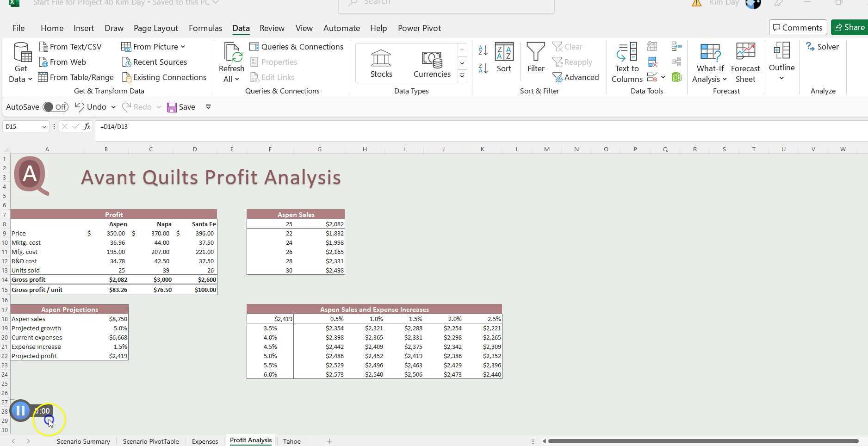Screen dimensions: 868x446
Task: Apply Sort A to Z
Action: pos(483,50)
